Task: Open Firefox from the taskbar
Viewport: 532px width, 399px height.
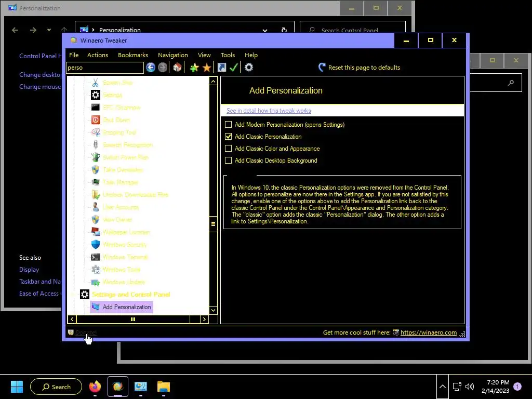Action: click(95, 387)
